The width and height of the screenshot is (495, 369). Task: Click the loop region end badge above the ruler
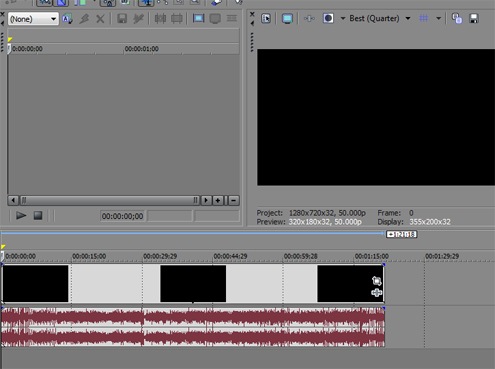(402, 234)
